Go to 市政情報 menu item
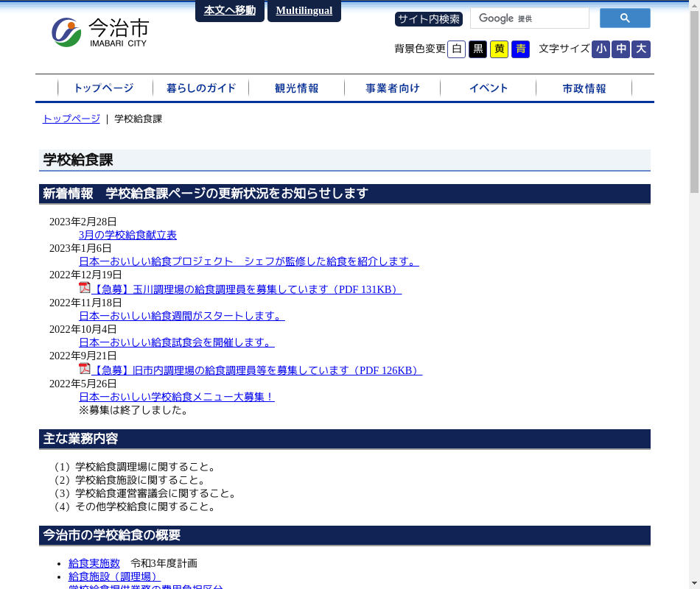Screen dimensions: 700x589 pyautogui.click(x=584, y=88)
